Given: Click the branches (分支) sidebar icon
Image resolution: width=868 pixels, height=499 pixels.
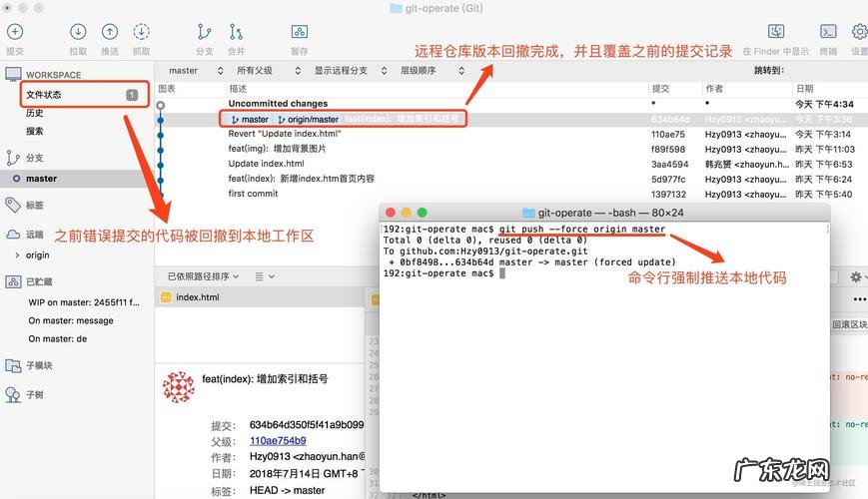Looking at the screenshot, I should click(x=13, y=158).
